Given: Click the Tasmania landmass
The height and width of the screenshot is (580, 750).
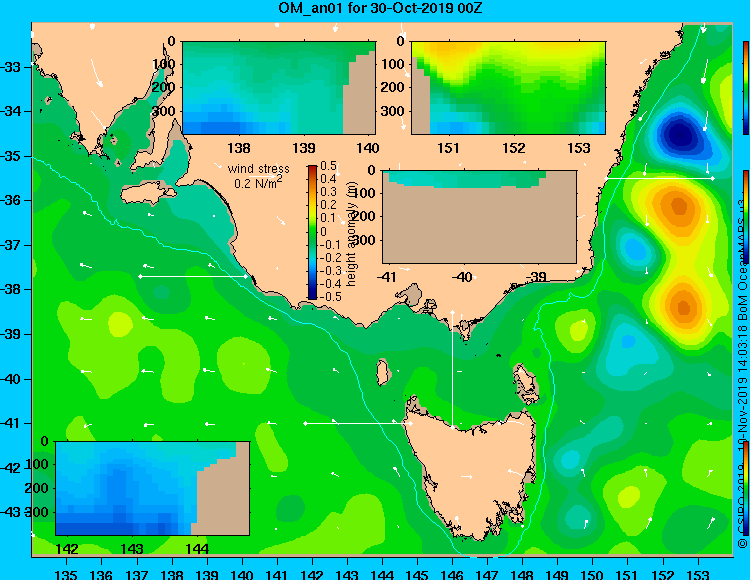Looking at the screenshot, I should [474, 473].
